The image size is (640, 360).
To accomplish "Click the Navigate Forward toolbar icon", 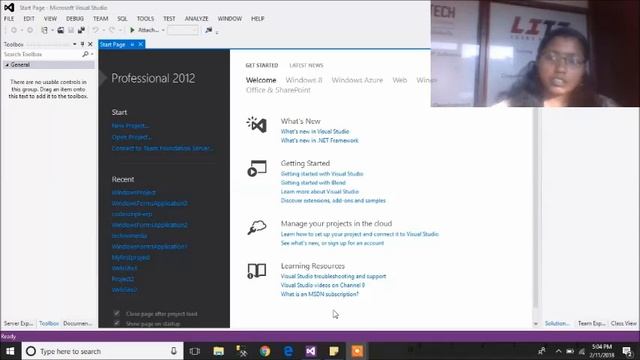I will tap(30, 30).
